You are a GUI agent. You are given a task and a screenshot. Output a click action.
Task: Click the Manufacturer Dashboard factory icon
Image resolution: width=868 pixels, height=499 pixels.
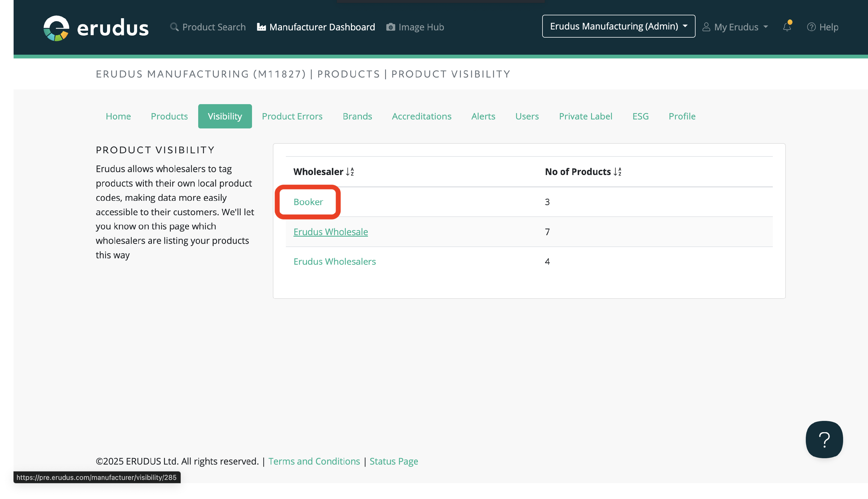tap(261, 27)
